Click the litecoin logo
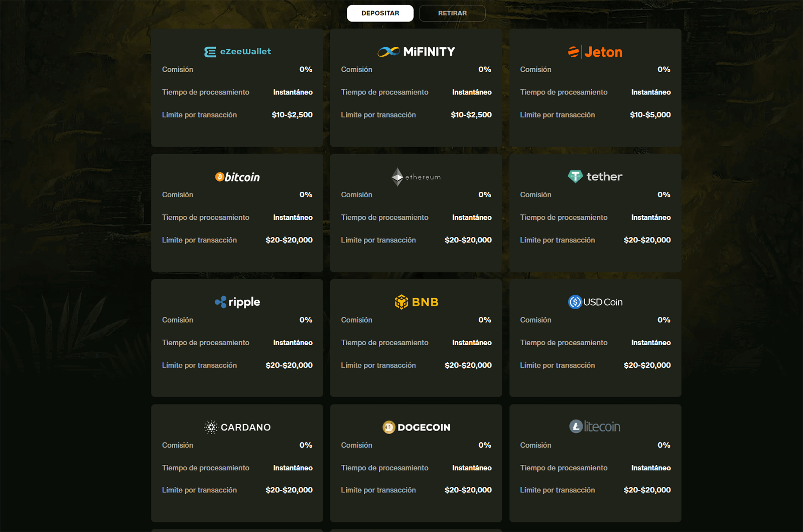 595,427
